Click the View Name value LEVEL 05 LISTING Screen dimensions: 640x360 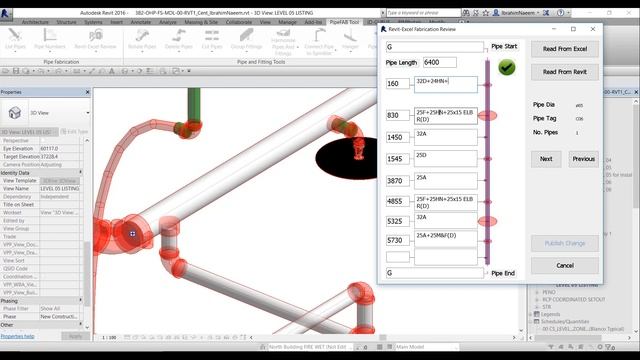[x=60, y=189]
